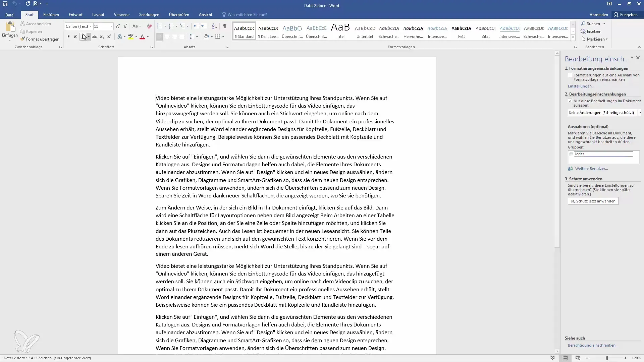644x362 pixels.
Task: Open the Aa change case dropdown
Action: click(x=137, y=26)
